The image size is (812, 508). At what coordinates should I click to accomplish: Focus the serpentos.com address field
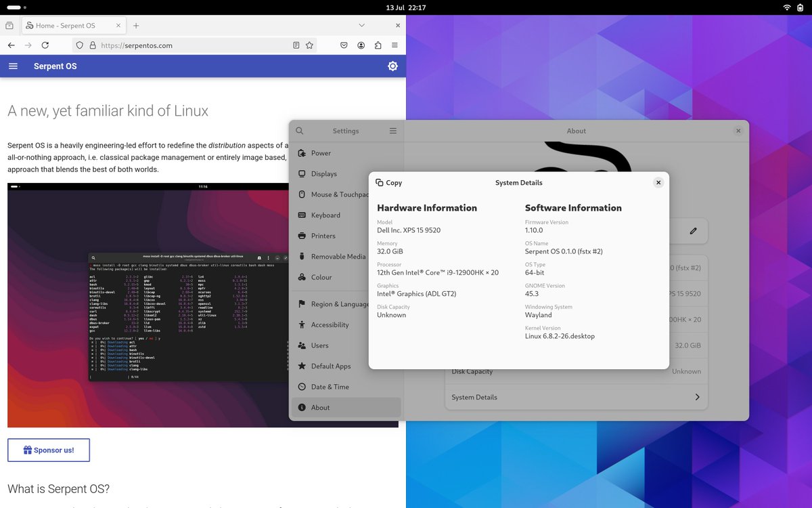coord(195,45)
